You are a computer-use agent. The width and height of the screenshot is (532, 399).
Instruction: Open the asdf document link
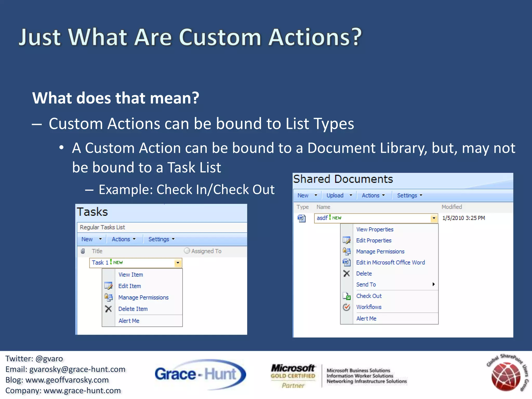322,218
